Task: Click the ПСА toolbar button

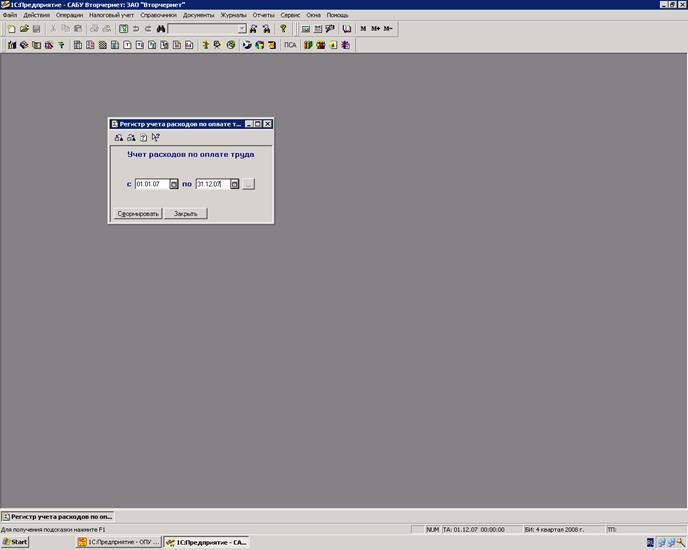Action: click(290, 45)
